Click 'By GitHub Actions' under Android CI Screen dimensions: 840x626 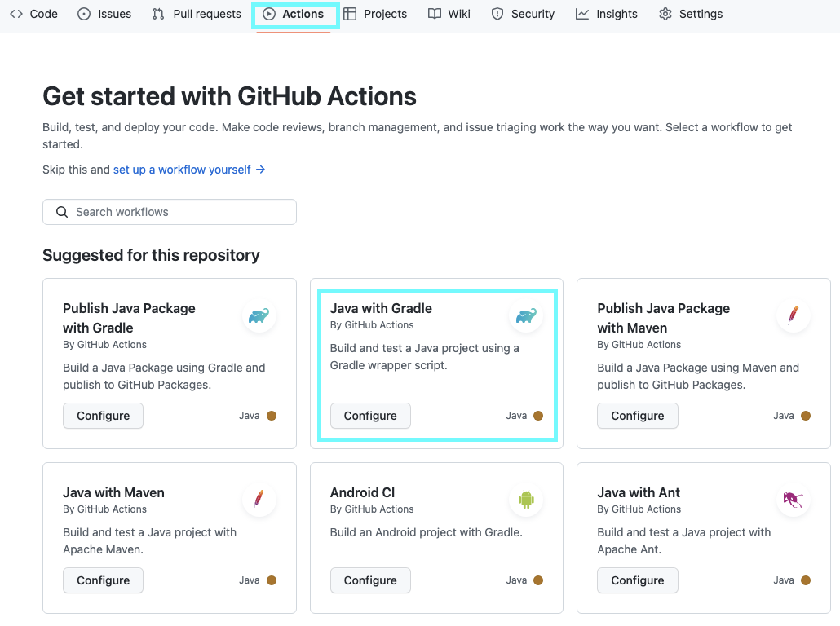point(372,509)
